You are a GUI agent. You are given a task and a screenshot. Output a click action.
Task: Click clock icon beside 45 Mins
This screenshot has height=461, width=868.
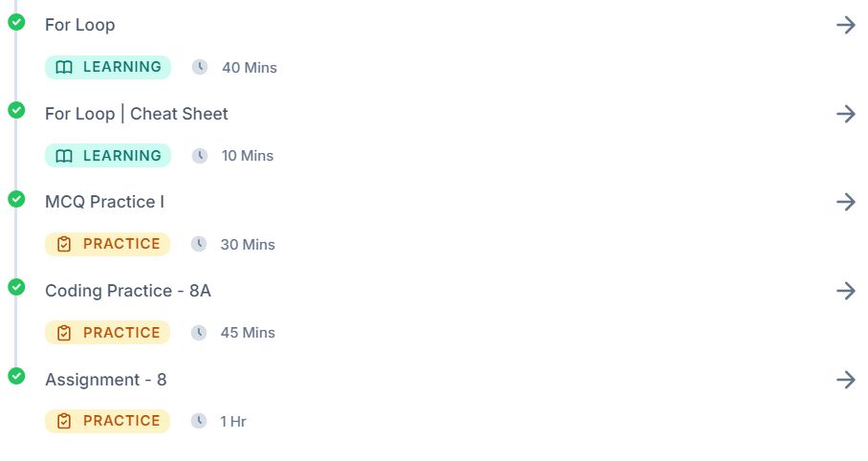coord(199,333)
